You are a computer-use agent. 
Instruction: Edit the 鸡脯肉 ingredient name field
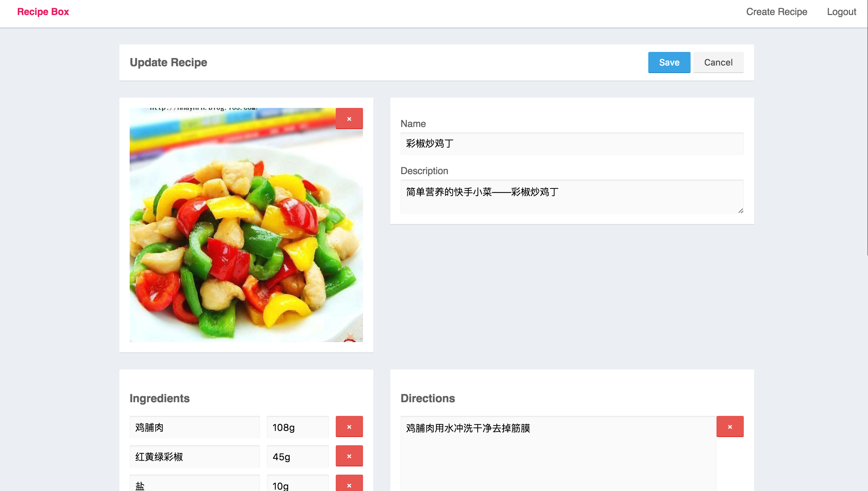[194, 427]
